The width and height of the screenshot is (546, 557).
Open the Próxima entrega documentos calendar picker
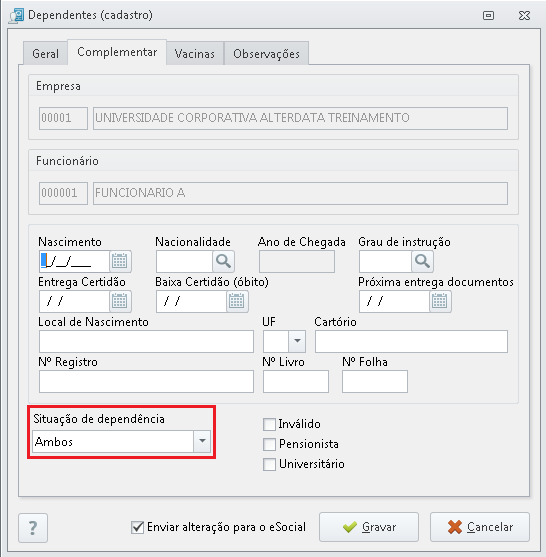(440, 301)
